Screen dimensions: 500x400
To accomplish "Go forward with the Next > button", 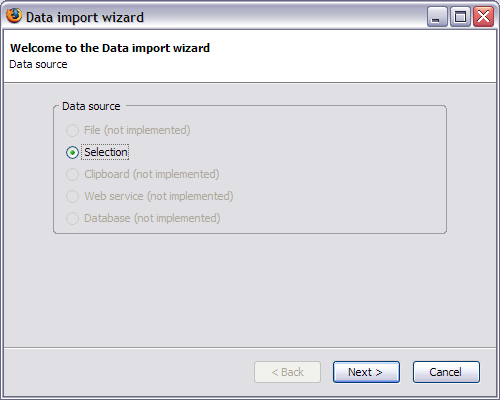I will point(366,372).
